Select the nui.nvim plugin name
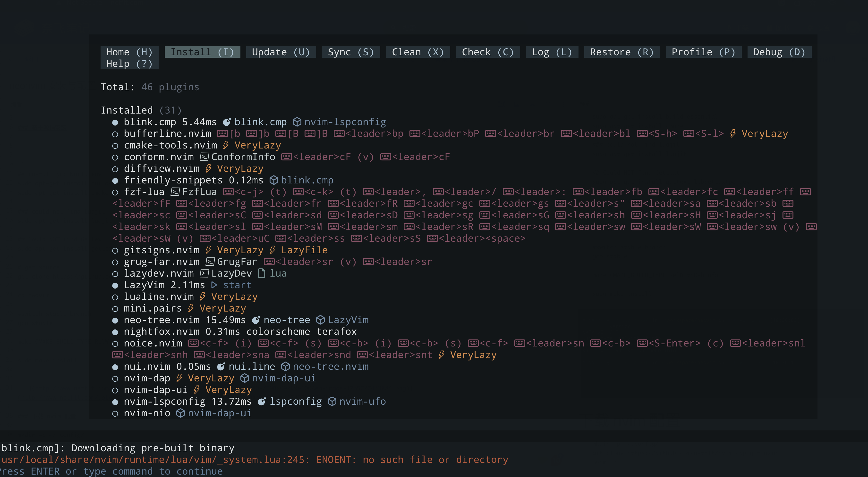 [x=147, y=367]
